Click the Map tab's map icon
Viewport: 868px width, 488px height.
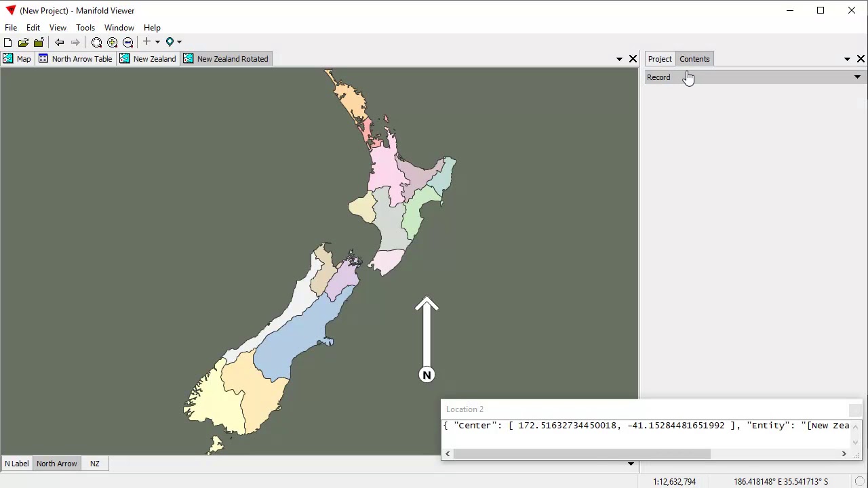[x=7, y=59]
